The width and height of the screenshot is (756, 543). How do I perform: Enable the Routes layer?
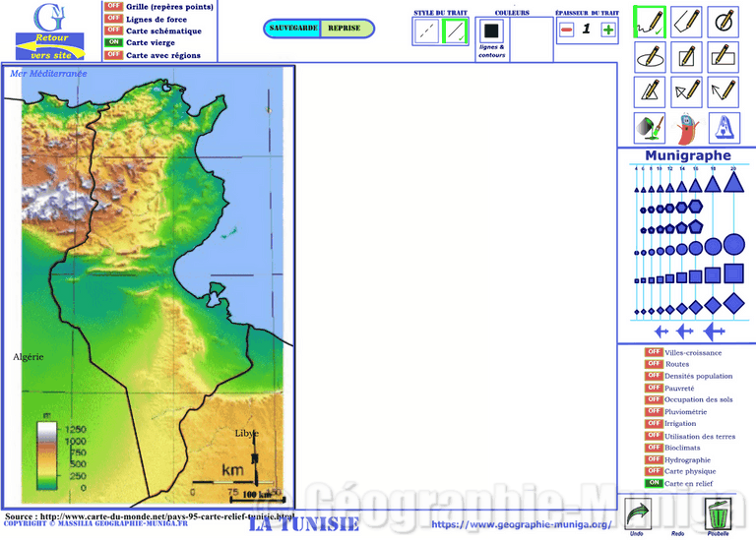(654, 364)
